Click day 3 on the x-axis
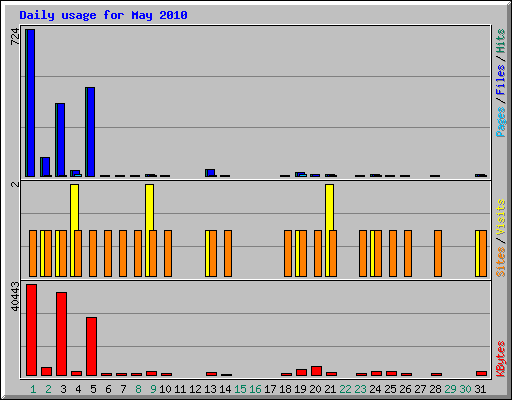 pos(63,389)
